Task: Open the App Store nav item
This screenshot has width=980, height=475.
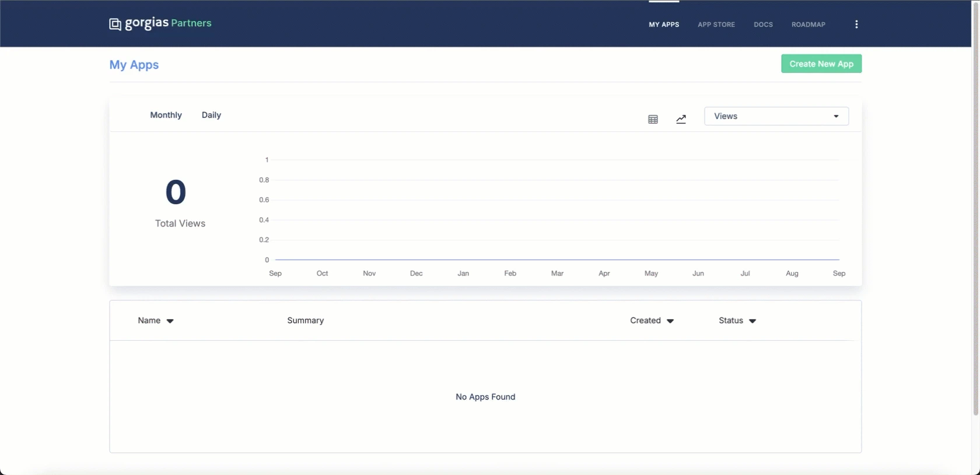Action: 716,25
